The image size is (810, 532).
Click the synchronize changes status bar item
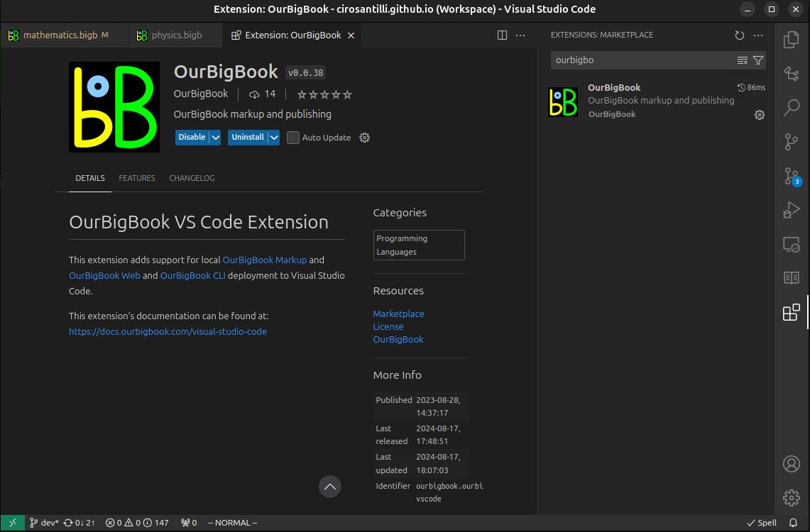(79, 523)
